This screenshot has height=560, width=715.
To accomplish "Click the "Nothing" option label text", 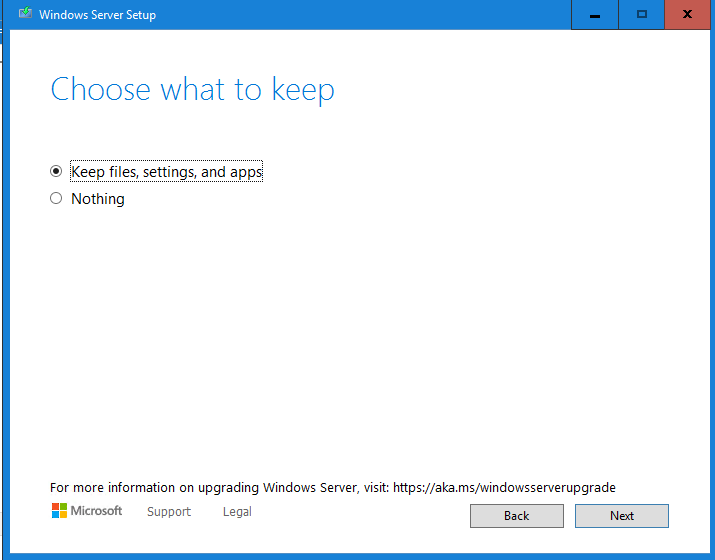I will click(98, 199).
